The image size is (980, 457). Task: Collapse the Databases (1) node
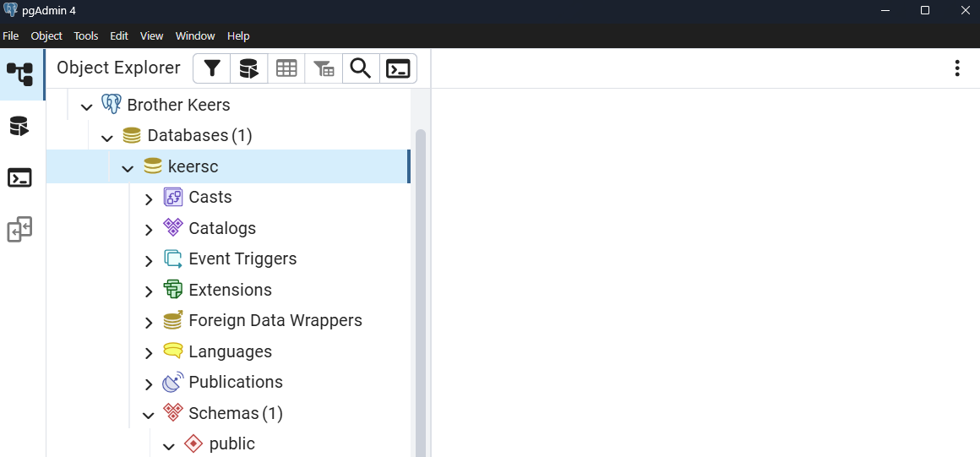tap(107, 138)
